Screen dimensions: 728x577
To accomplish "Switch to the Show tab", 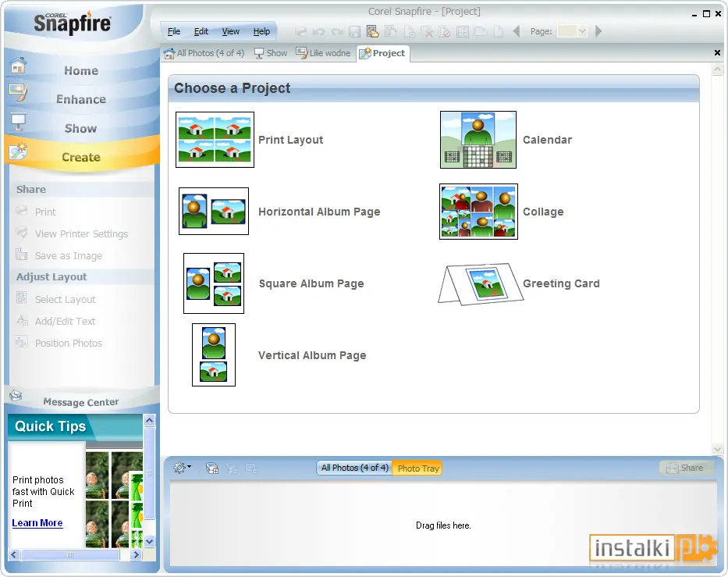I will [x=271, y=53].
